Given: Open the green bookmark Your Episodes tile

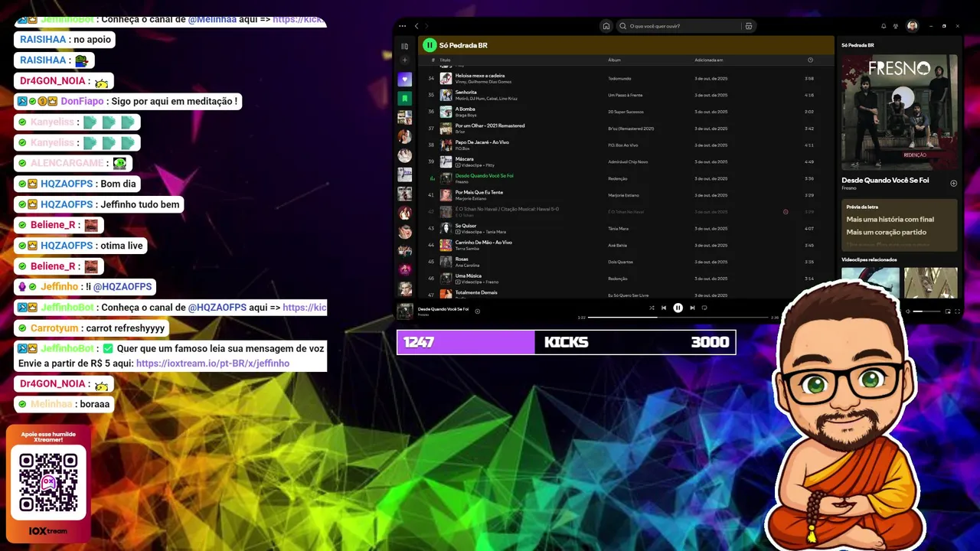Looking at the screenshot, I should pos(405,99).
